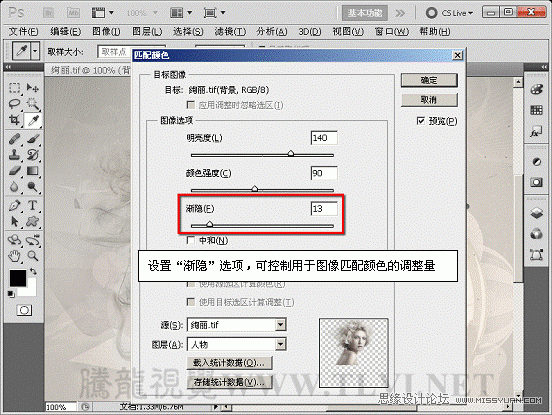Open the Color panel icon
The width and height of the screenshot is (552, 415).
tap(536, 89)
